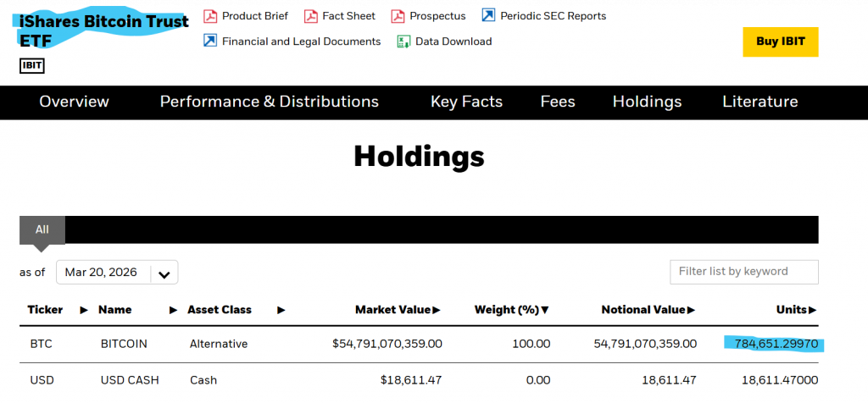
Task: Jump to Key Facts section
Action: pyautogui.click(x=466, y=102)
